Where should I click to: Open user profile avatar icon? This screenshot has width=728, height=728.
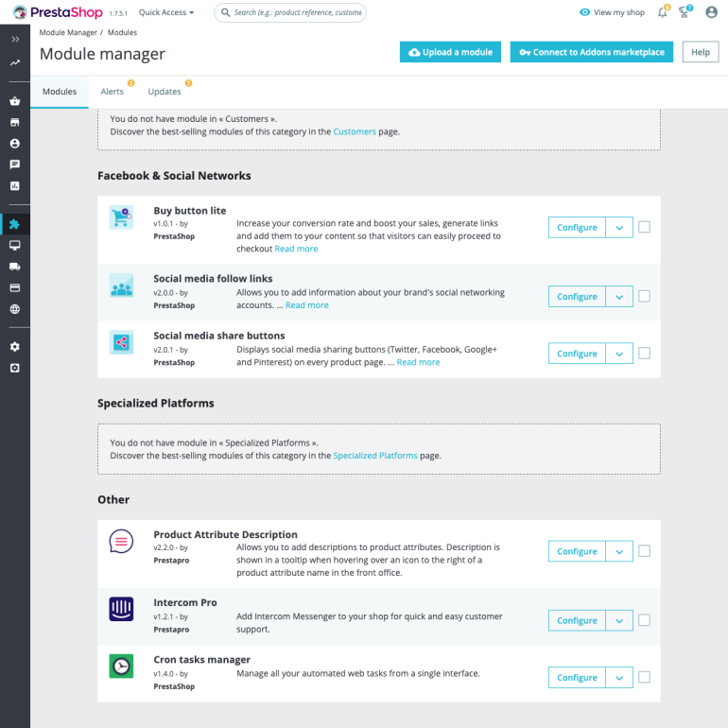coord(711,12)
